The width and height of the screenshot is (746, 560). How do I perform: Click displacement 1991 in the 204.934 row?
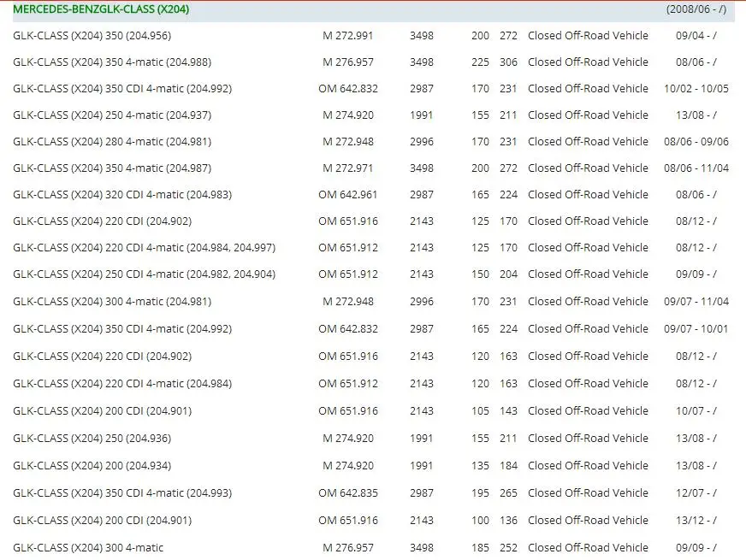pos(421,466)
